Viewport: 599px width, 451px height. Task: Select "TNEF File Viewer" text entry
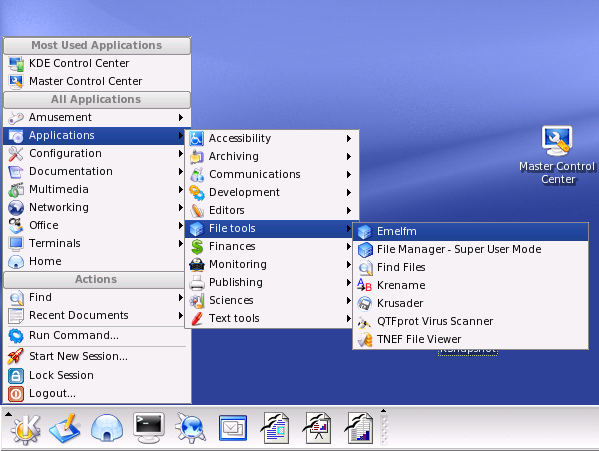(x=419, y=339)
